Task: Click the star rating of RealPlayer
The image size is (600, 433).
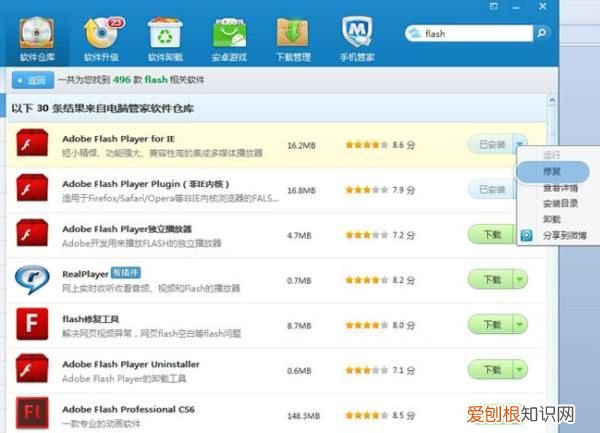Action: click(x=367, y=280)
